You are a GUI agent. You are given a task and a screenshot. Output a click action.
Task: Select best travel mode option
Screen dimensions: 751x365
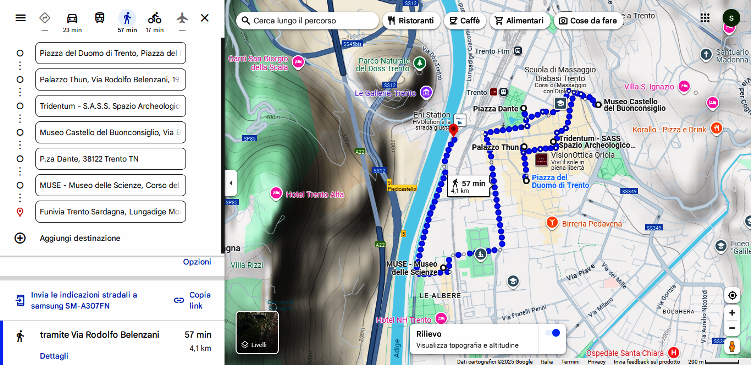[x=45, y=18]
